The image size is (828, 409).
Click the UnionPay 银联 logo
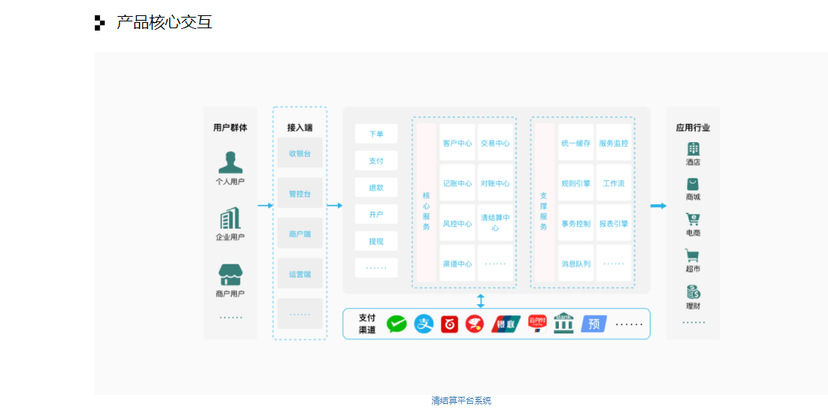(x=506, y=324)
